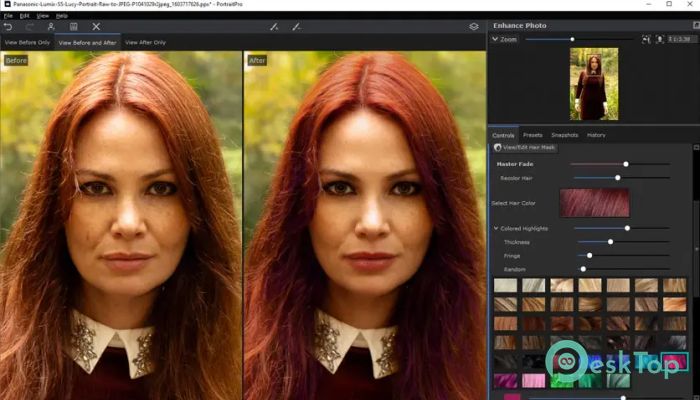The image size is (700, 400).
Task: Click the Fringe slider handle
Action: (589, 255)
